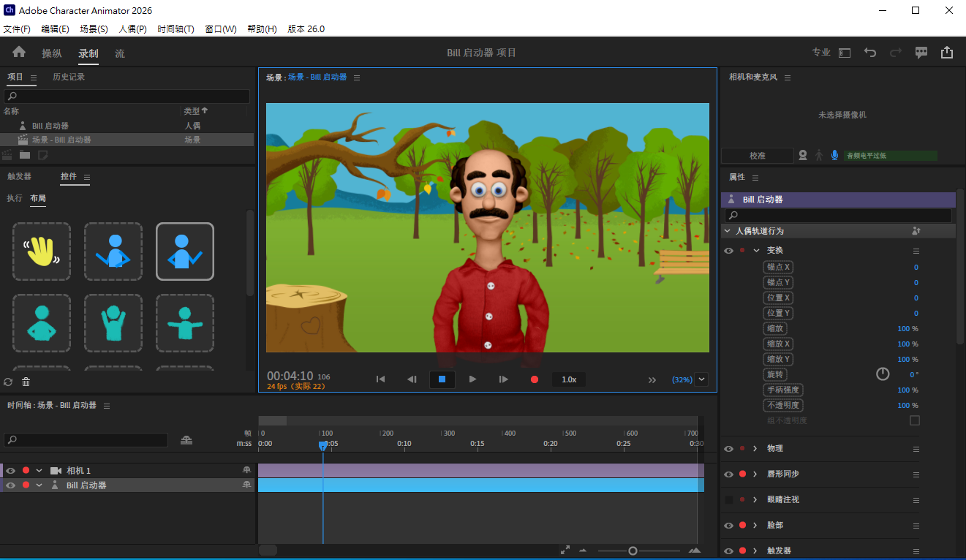This screenshot has height=560, width=966.
Task: Switch to the 操纵 workspace tab
Action: (x=52, y=53)
